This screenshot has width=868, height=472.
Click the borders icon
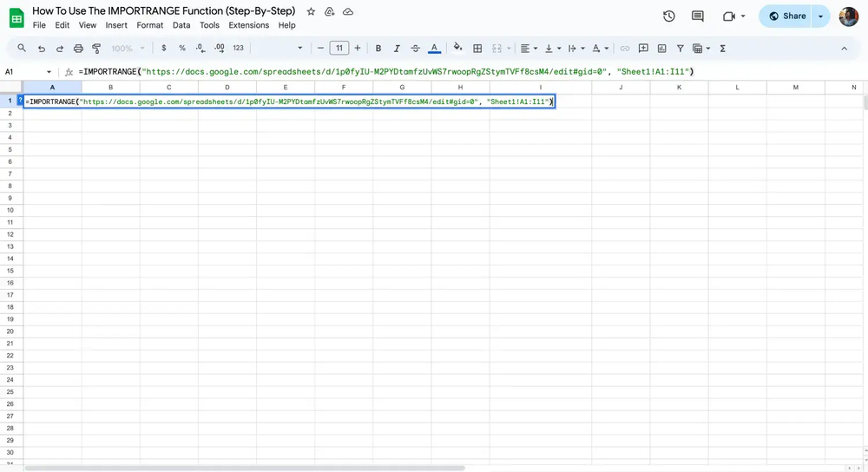(x=477, y=49)
